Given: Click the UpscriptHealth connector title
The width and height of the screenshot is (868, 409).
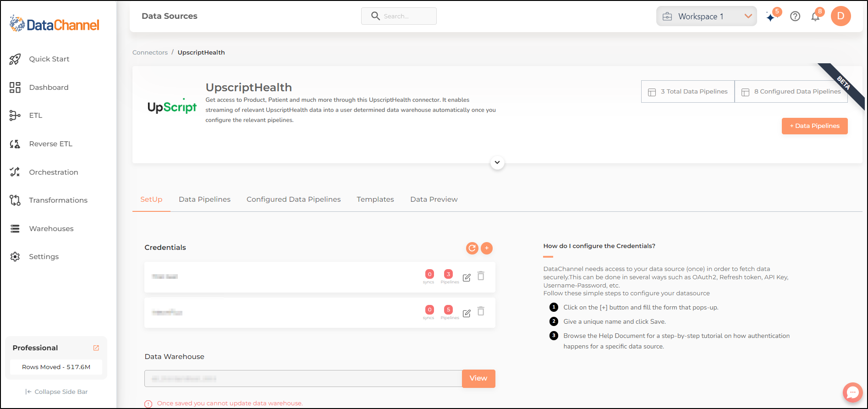Looking at the screenshot, I should [248, 87].
